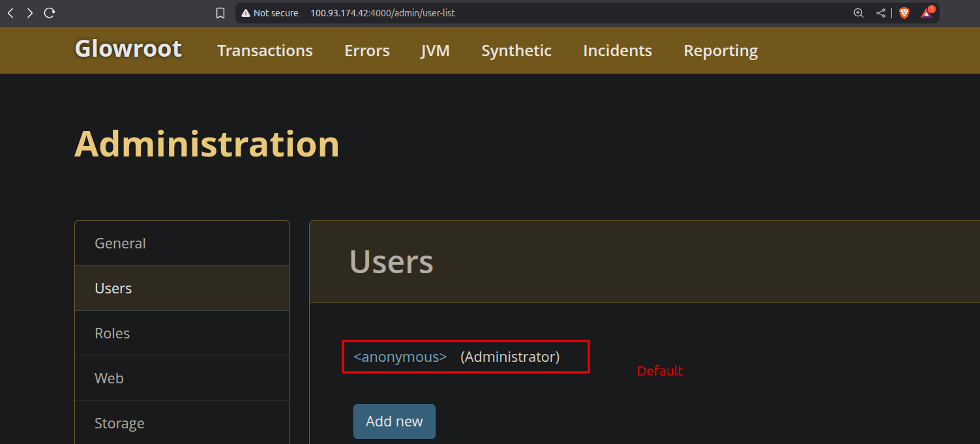Open the <anonymous> user entry
This screenshot has height=444, width=980.
tap(400, 357)
